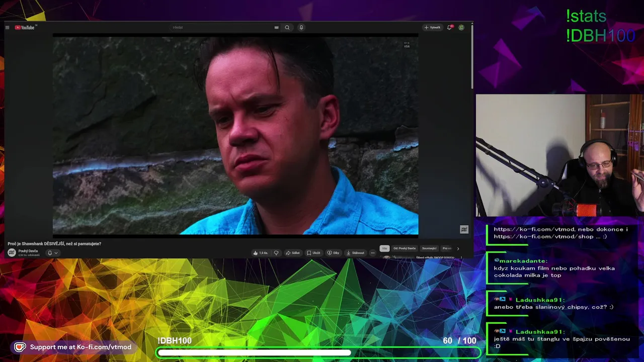Select the Od: Pouhý Davča chip
Image resolution: width=644 pixels, height=362 pixels.
[405, 248]
